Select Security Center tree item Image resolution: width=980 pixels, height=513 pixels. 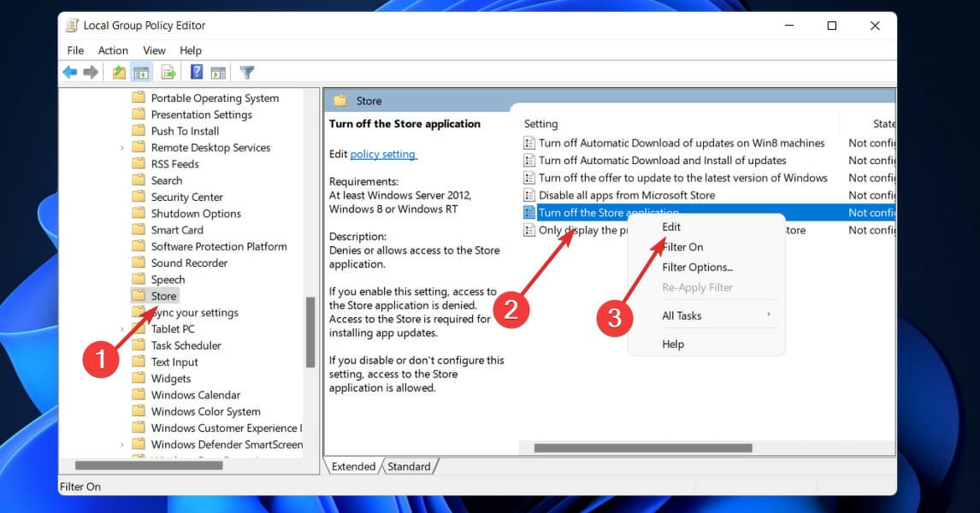pos(187,197)
